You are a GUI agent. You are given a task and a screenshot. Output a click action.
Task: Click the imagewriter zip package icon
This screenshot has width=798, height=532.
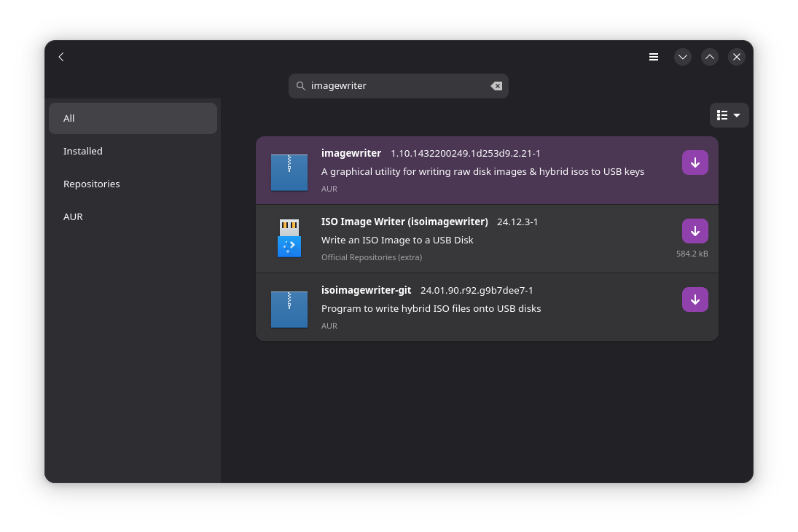289,172
